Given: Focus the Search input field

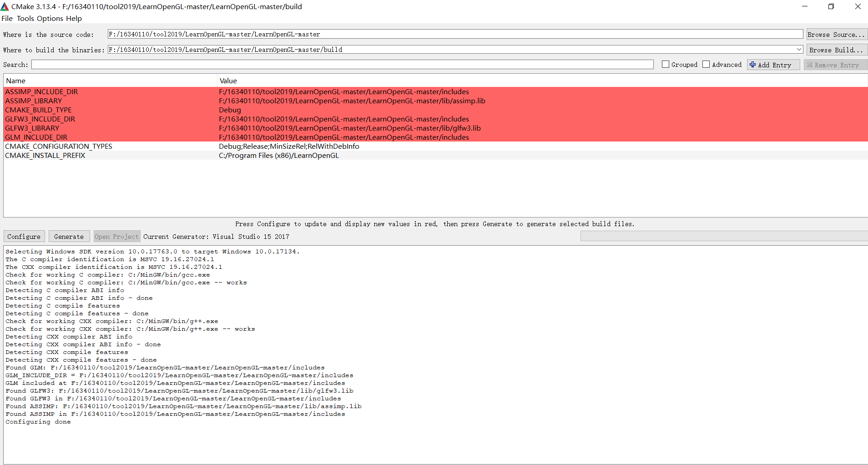Looking at the screenshot, I should (342, 65).
